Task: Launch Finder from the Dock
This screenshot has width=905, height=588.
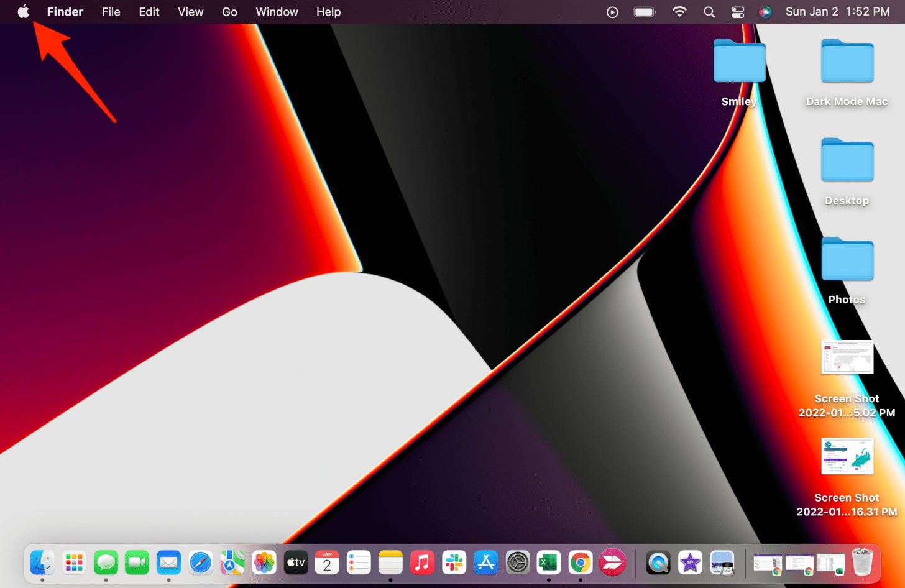Action: (42, 563)
